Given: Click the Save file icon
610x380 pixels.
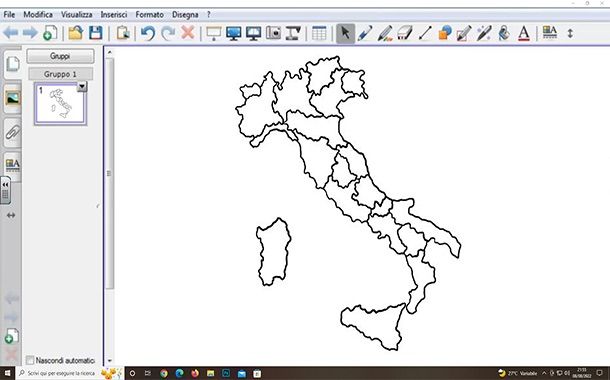Looking at the screenshot, I should [96, 33].
